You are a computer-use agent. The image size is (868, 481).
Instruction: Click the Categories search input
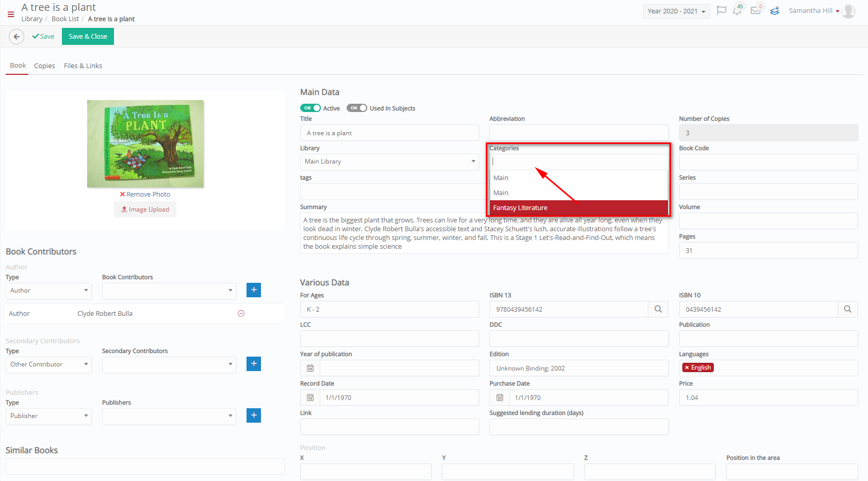pos(579,162)
